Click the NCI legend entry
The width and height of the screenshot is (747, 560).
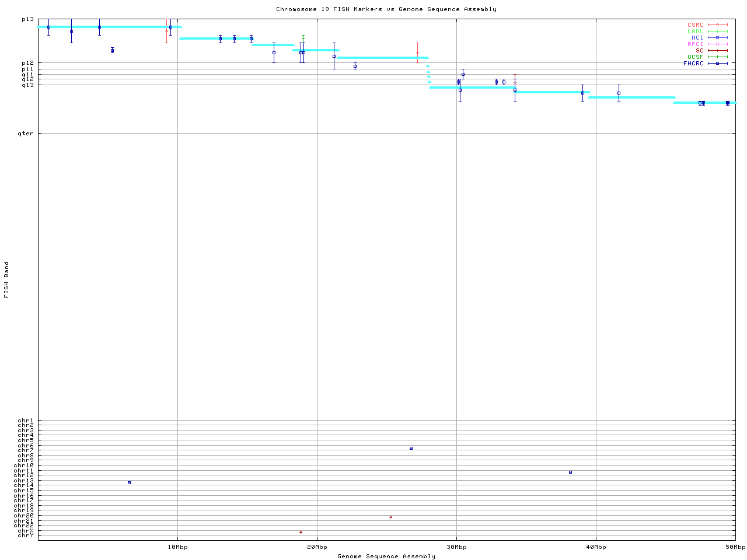click(x=697, y=38)
